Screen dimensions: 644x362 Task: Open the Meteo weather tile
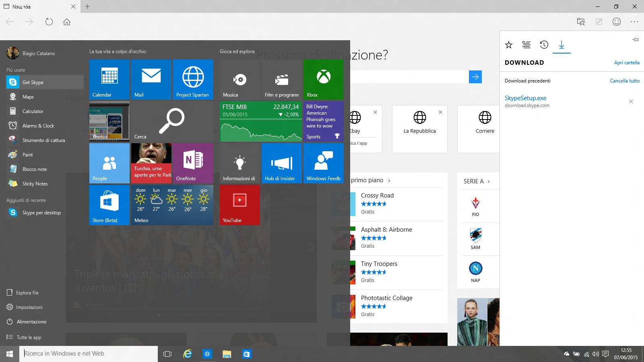(x=172, y=205)
